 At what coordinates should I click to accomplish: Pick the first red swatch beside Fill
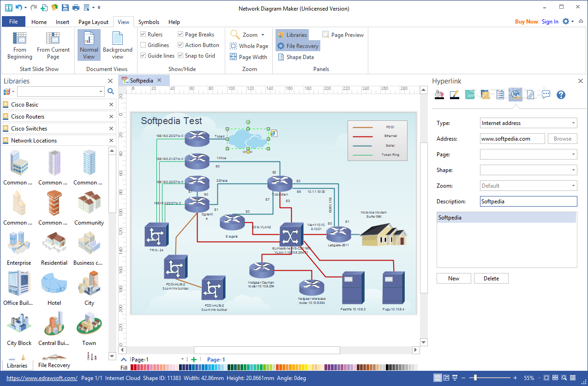[132, 368]
